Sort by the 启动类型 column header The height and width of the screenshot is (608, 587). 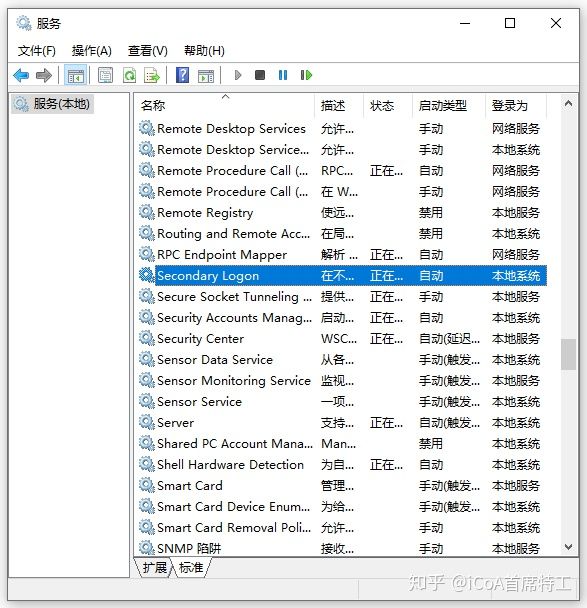pyautogui.click(x=449, y=105)
